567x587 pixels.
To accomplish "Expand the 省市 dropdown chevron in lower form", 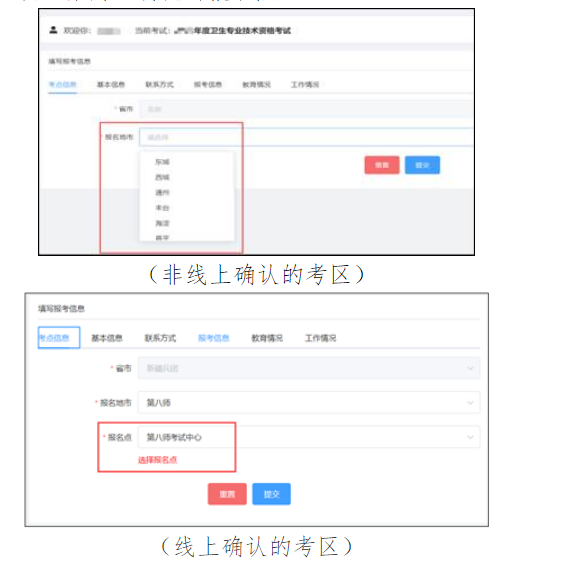I will (470, 368).
